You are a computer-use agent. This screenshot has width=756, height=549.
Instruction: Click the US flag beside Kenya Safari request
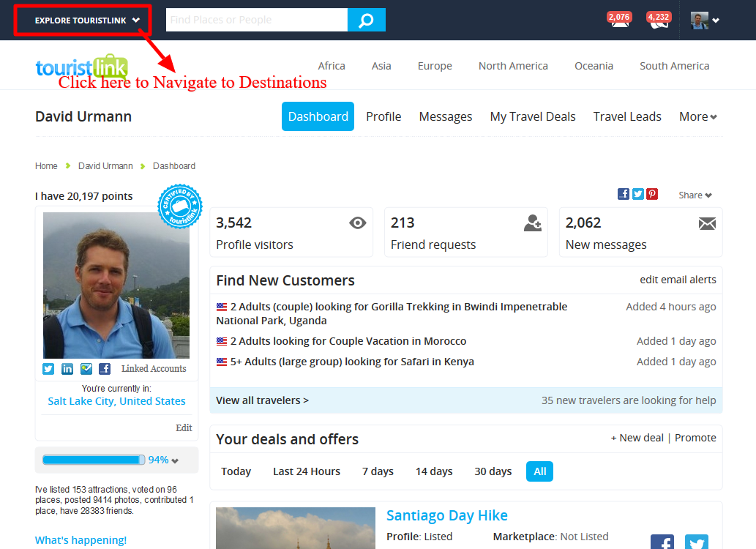pyautogui.click(x=222, y=362)
